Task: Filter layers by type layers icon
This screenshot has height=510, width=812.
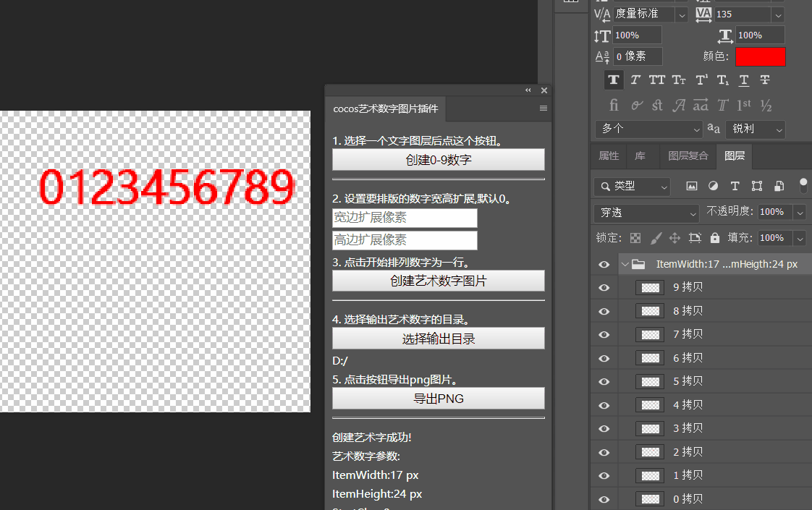Action: pyautogui.click(x=735, y=186)
